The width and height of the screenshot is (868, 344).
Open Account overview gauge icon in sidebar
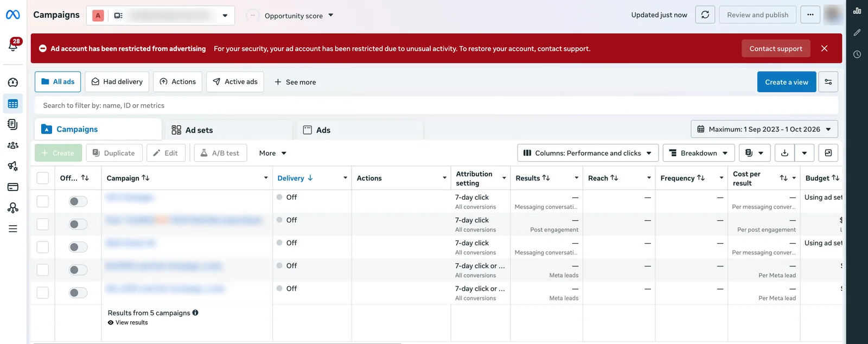(x=13, y=82)
